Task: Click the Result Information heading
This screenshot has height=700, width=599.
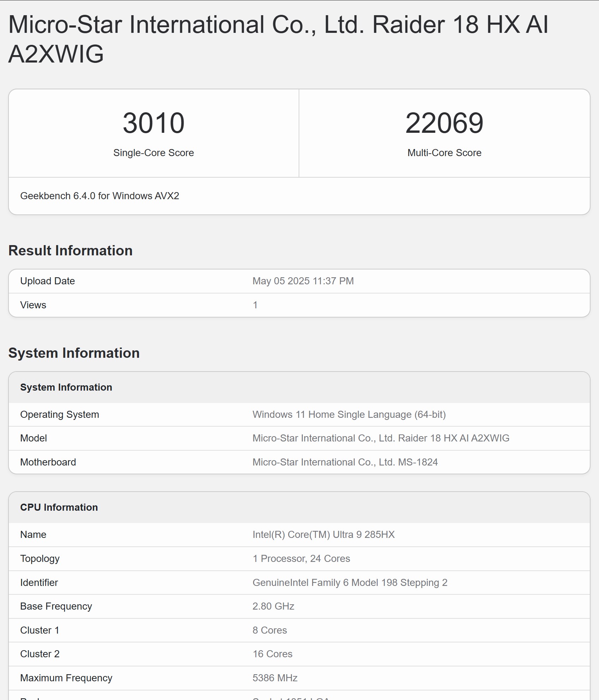Action: (71, 250)
